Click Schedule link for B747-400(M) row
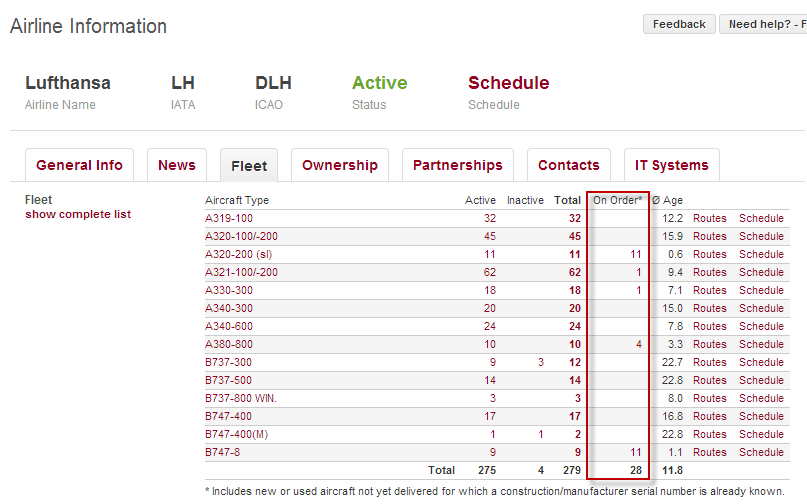Image resolution: width=807 pixels, height=504 pixels. tap(761, 434)
